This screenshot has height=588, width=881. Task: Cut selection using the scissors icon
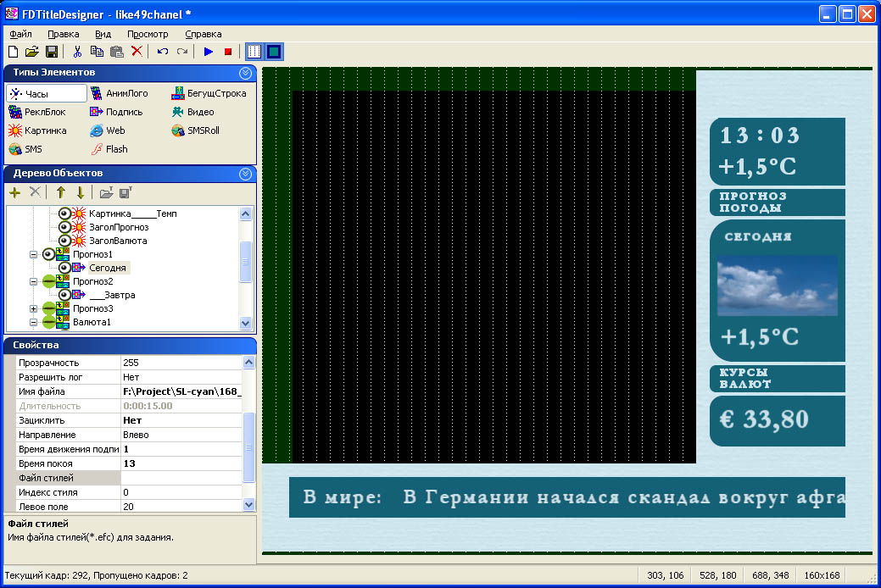[x=77, y=52]
